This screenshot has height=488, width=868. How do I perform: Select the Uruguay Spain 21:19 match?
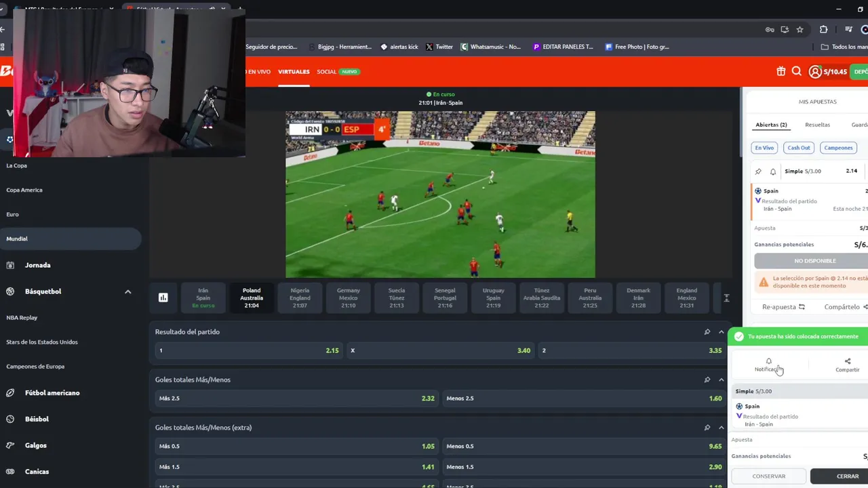click(493, 298)
